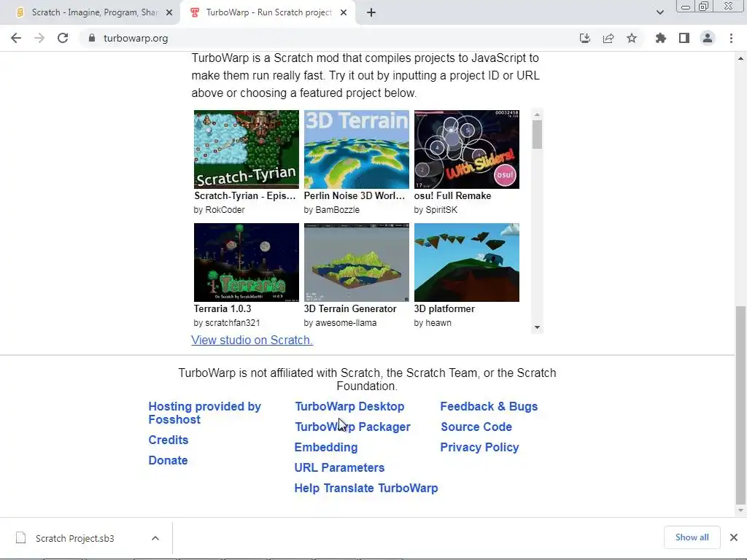Viewport: 747px width, 560px height.
Task: Click author text by heawn
Action: click(433, 323)
